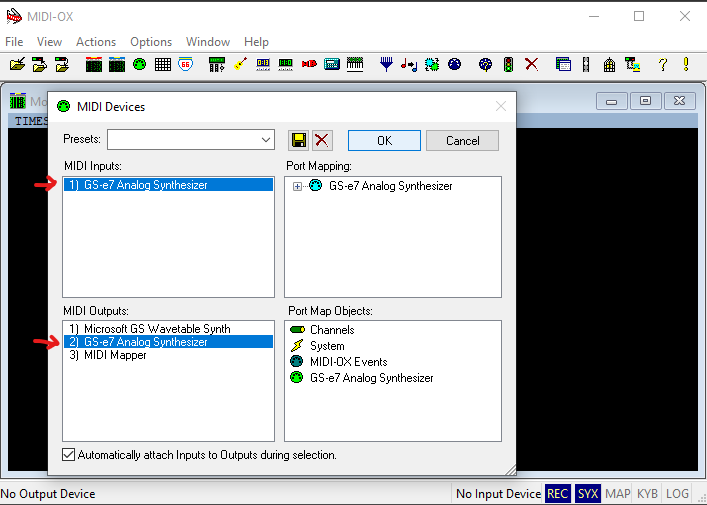The height and width of the screenshot is (505, 707).
Task: Click the red-to-blue note mapping toolbar icon
Action: (x=409, y=64)
